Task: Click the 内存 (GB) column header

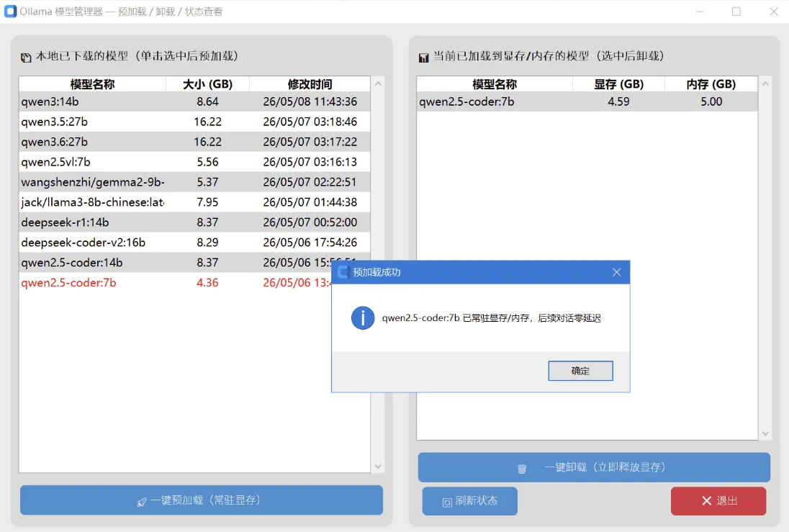Action: 711,84
